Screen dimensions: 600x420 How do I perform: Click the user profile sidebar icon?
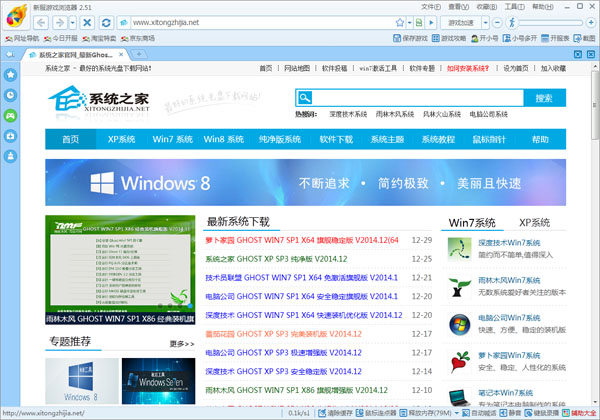pyautogui.click(x=10, y=156)
